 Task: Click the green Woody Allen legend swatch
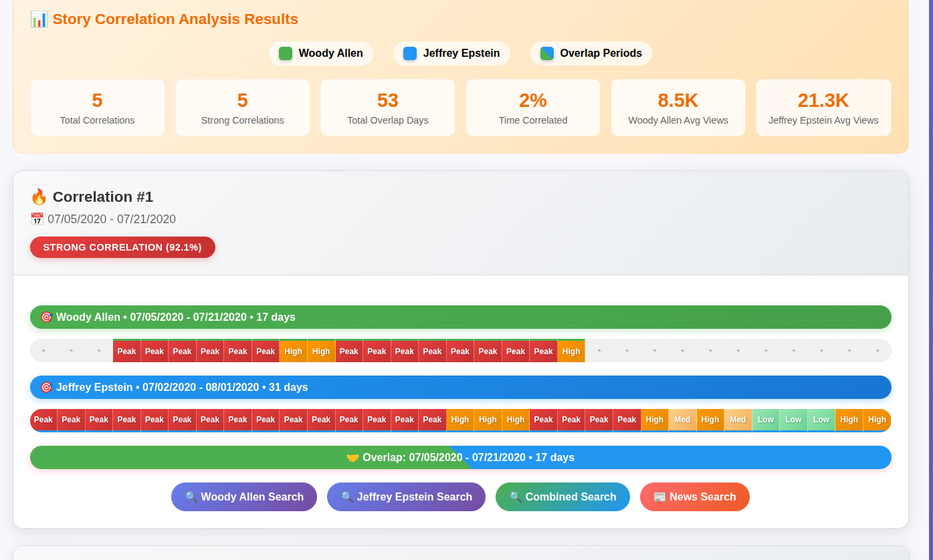[286, 53]
